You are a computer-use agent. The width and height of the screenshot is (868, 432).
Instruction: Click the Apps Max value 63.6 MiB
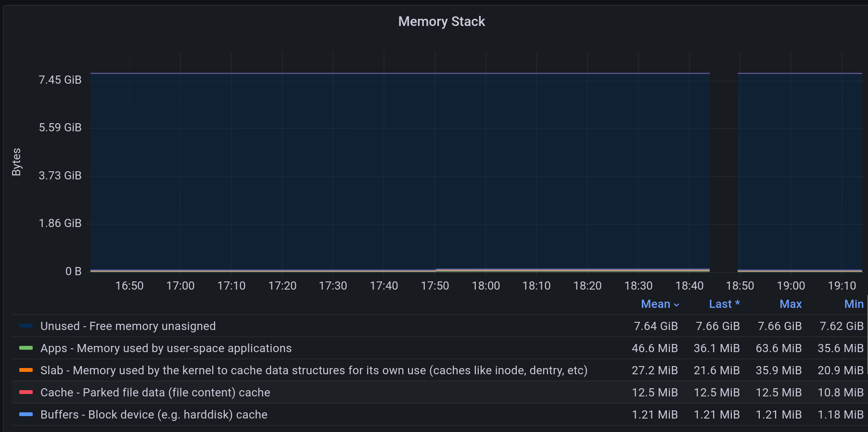click(778, 348)
